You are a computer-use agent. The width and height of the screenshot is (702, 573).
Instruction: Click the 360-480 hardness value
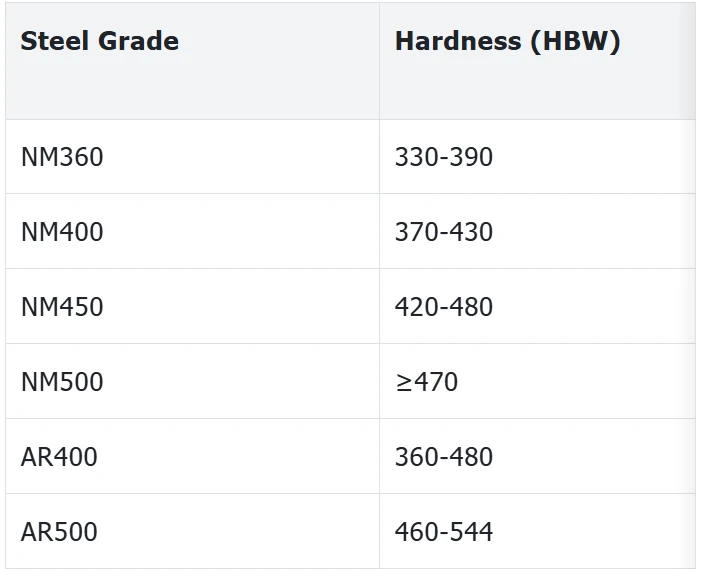(x=444, y=457)
